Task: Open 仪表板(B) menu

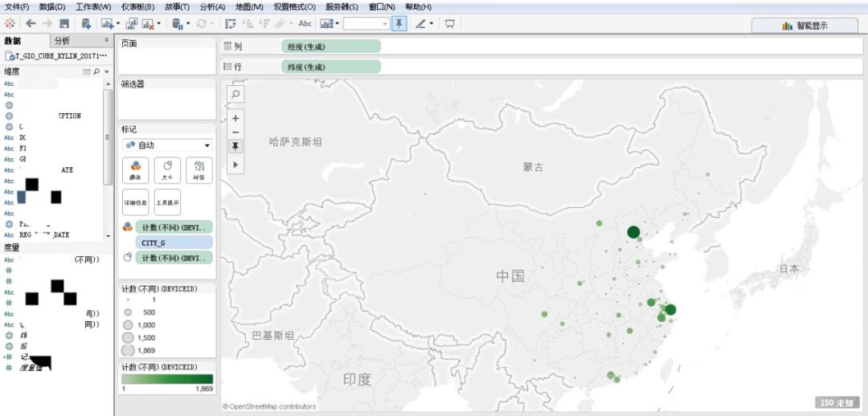Action: 138,7
